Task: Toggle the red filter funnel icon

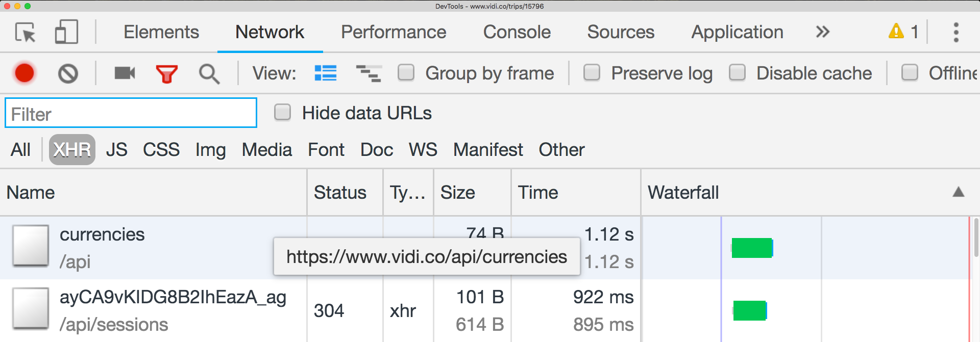Action: [166, 74]
